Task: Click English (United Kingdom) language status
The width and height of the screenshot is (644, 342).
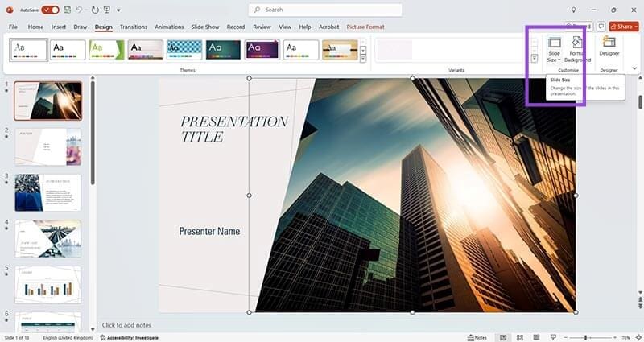Action: (68, 338)
